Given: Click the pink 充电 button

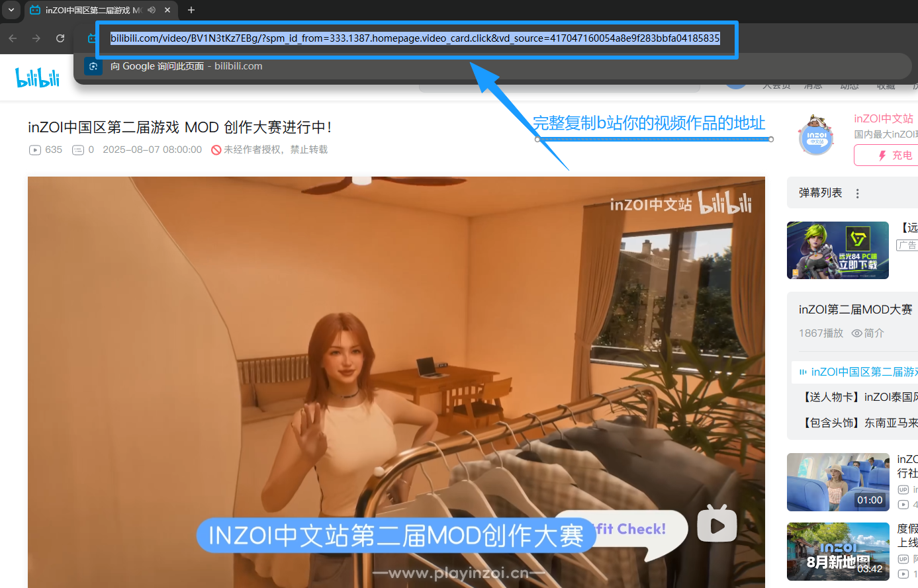Looking at the screenshot, I should [x=886, y=155].
